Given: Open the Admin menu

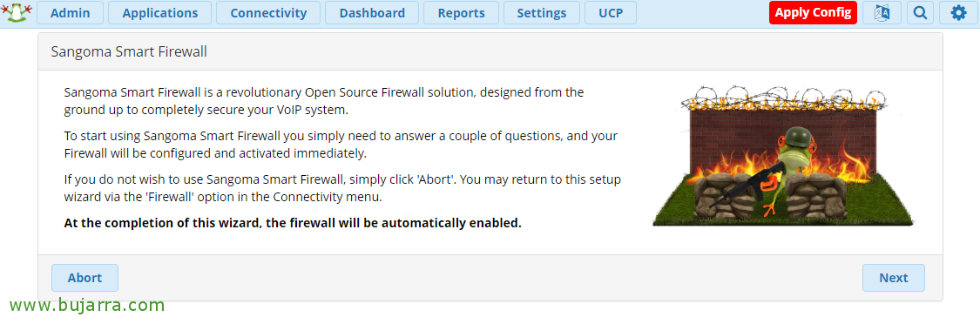Looking at the screenshot, I should coord(70,12).
